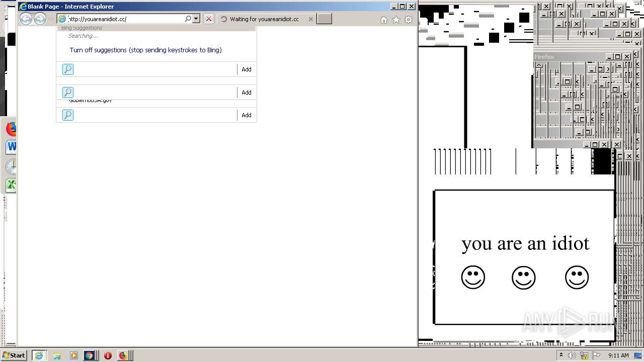Click Add on the bottom search provider row
The image size is (644, 362).
[247, 115]
